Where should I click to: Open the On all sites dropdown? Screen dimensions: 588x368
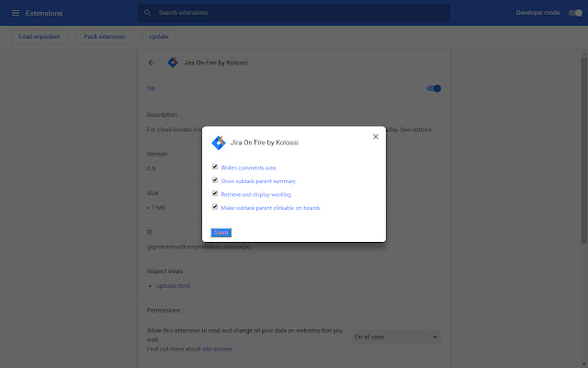point(396,338)
